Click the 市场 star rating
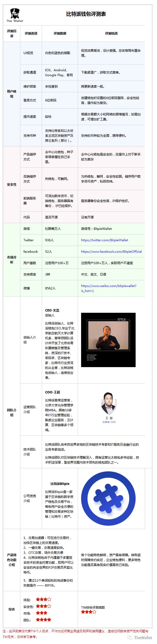The width and height of the screenshot is (157, 644). (42, 613)
